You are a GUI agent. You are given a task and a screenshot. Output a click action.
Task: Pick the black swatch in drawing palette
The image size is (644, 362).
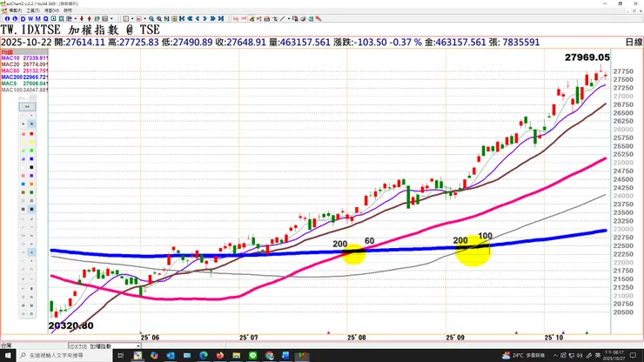(31, 167)
